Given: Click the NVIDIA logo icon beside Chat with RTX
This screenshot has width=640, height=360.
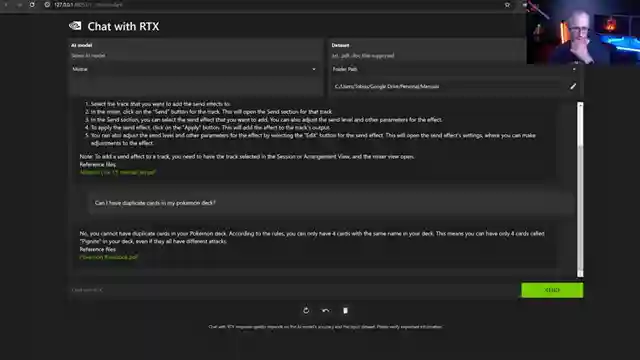Looking at the screenshot, I should point(75,26).
